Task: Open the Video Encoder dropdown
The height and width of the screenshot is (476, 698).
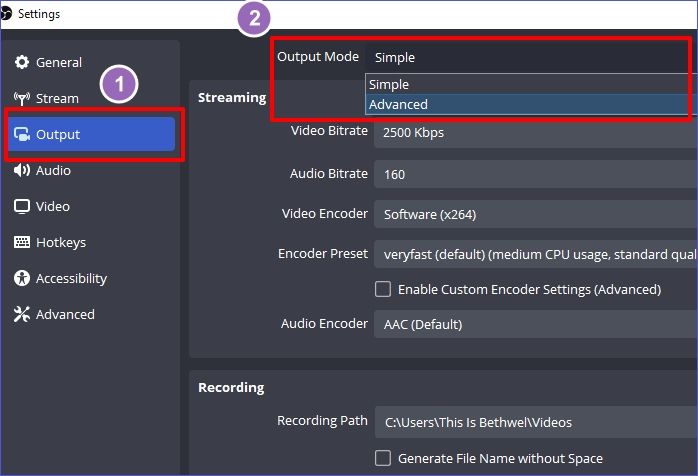Action: [x=536, y=214]
